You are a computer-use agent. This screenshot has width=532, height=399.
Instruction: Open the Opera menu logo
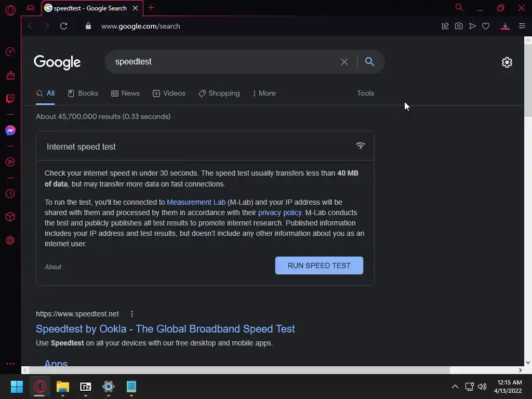(x=10, y=10)
